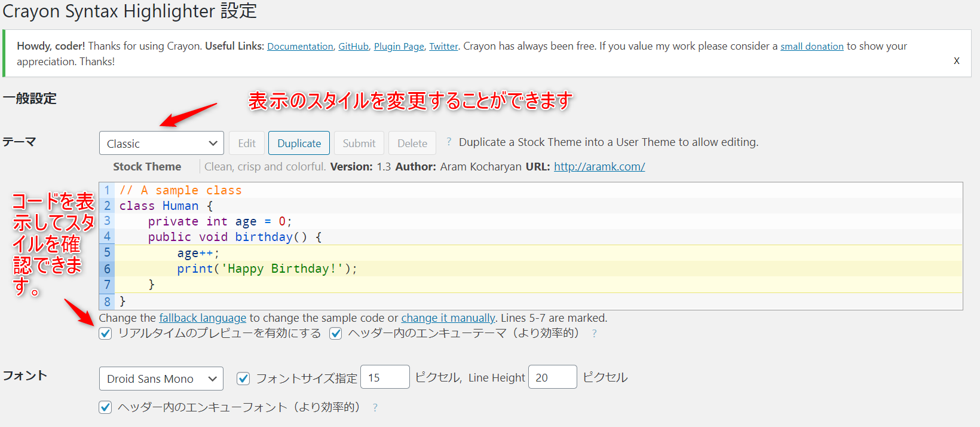Image resolution: width=980 pixels, height=427 pixels.
Task: Toggle フォントサイズ指定 checkbox
Action: 243,378
